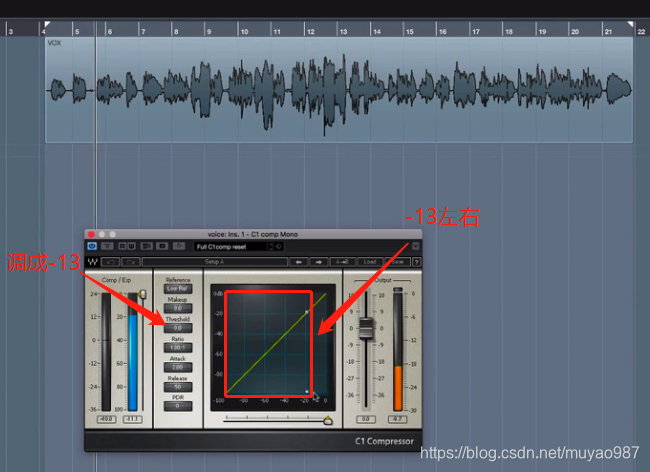Click the output fader value box

tap(365, 419)
